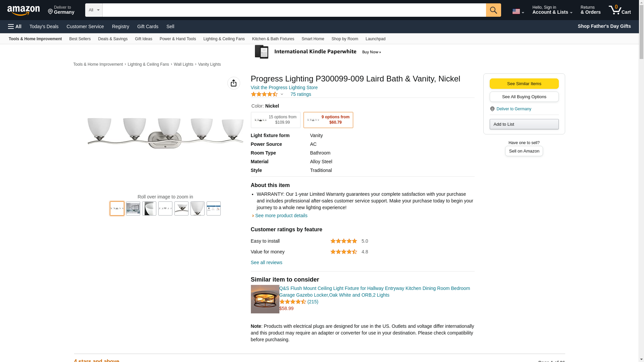644x362 pixels.
Task: Click the search magnifier button
Action: [493, 10]
